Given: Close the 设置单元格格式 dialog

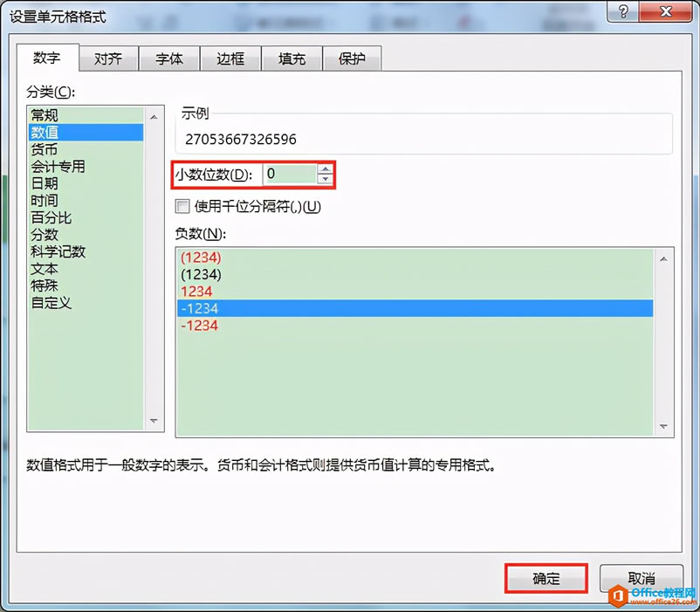Looking at the screenshot, I should coord(666,11).
